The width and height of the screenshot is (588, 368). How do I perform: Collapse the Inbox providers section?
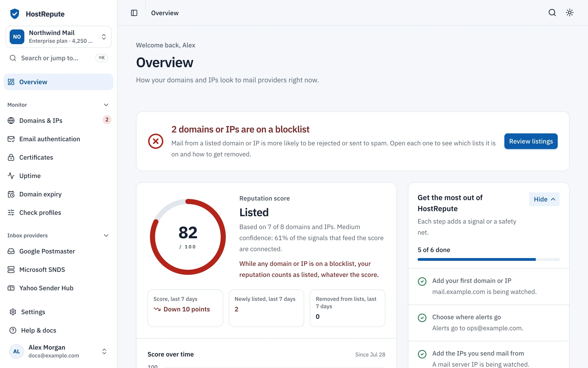coord(106,236)
